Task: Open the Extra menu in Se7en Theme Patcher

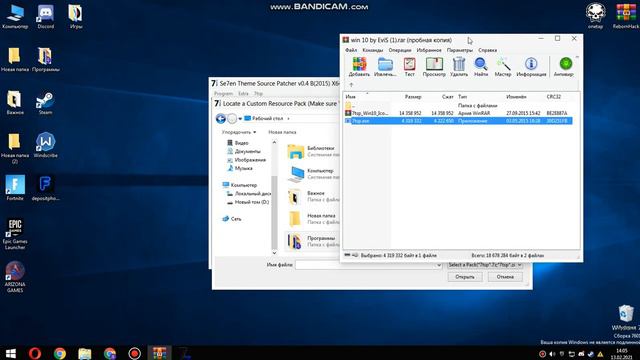Action: [243, 93]
